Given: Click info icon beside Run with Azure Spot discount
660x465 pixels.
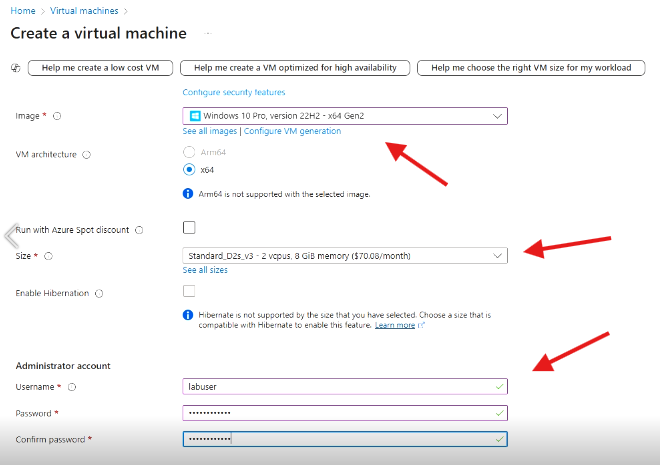Looking at the screenshot, I should (139, 230).
